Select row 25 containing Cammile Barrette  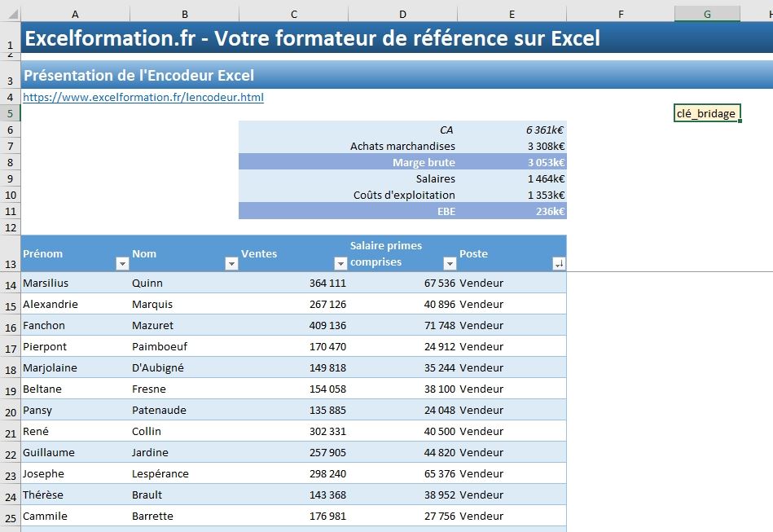[10, 516]
